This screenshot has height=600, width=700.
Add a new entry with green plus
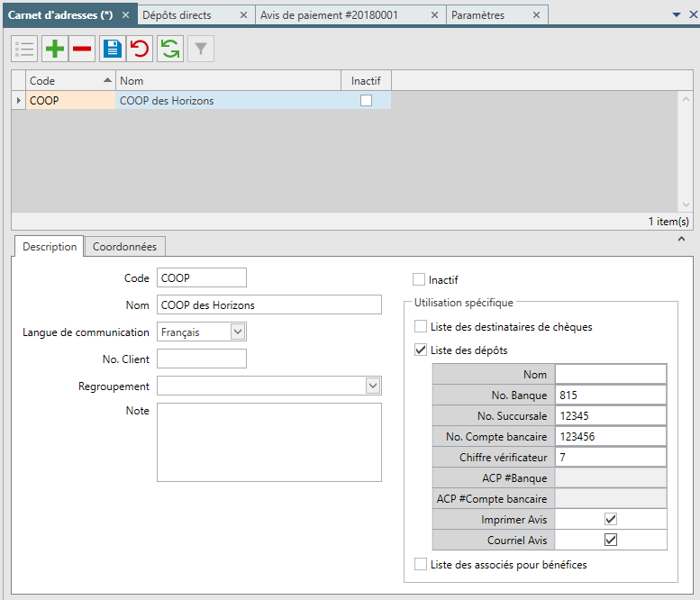[x=55, y=49]
